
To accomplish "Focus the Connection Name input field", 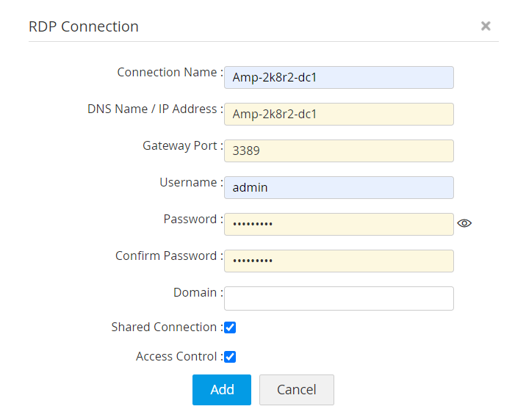I will click(x=339, y=77).
